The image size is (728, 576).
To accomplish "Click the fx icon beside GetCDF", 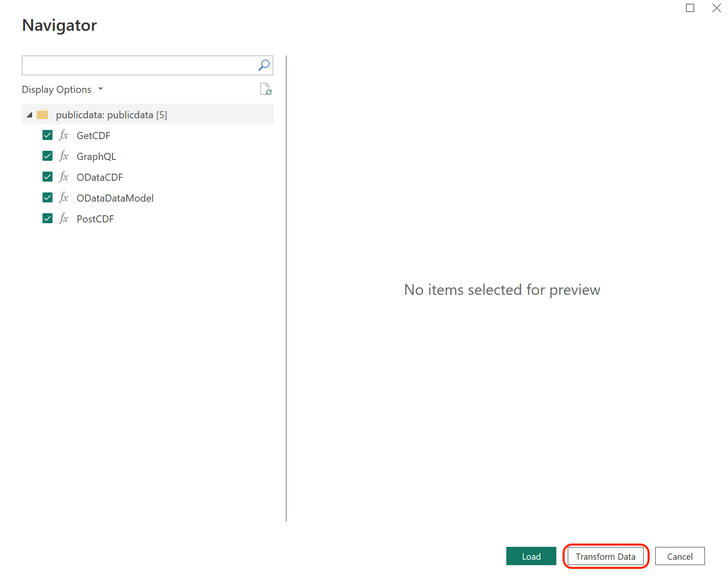I will point(64,135).
